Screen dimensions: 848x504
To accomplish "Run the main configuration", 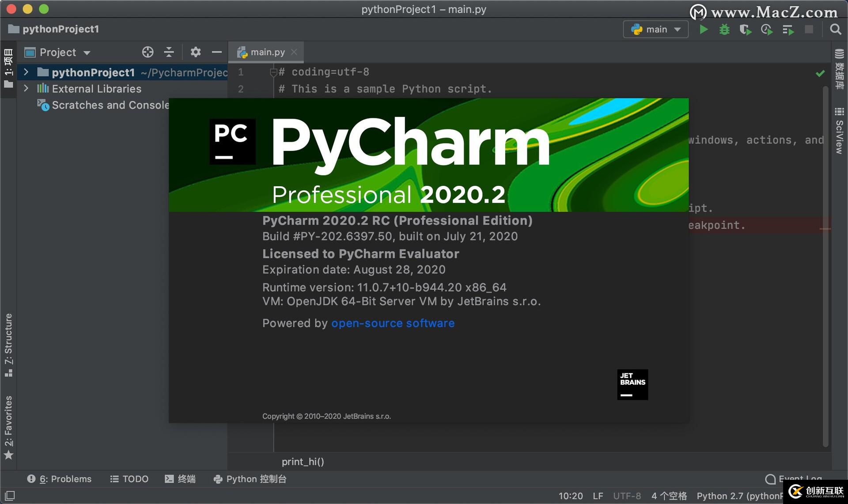I will pos(704,30).
